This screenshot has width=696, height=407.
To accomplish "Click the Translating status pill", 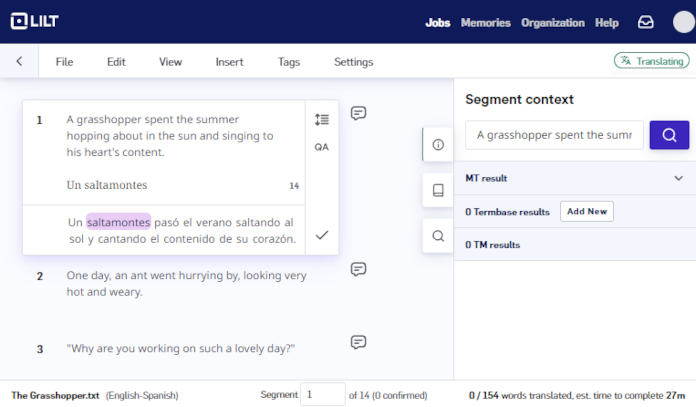I will tap(652, 61).
